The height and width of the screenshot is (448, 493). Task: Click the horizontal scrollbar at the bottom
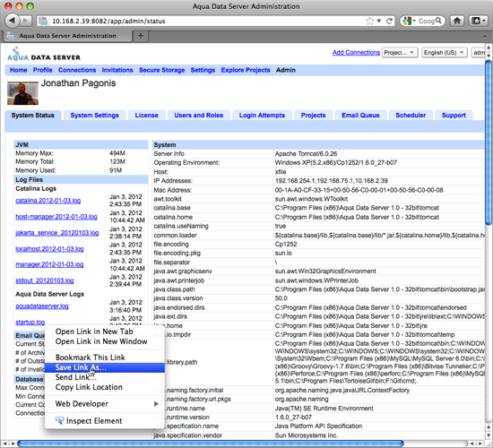210,444
